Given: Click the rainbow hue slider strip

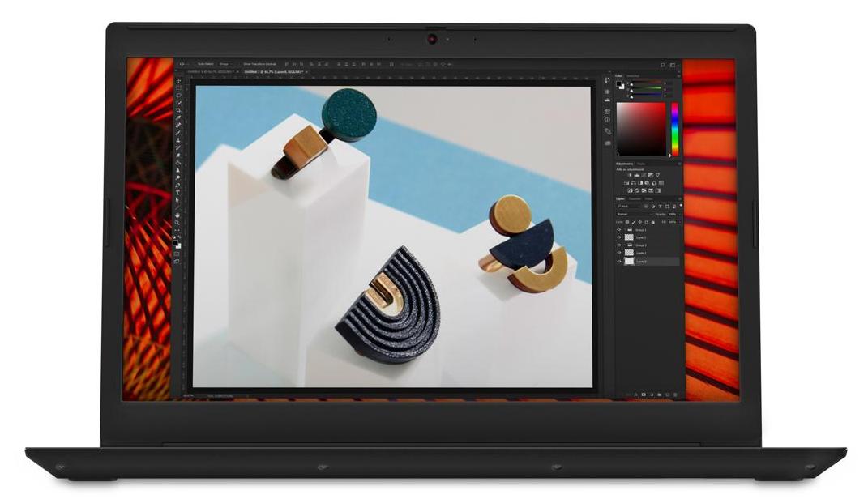Looking at the screenshot, I should 674,129.
